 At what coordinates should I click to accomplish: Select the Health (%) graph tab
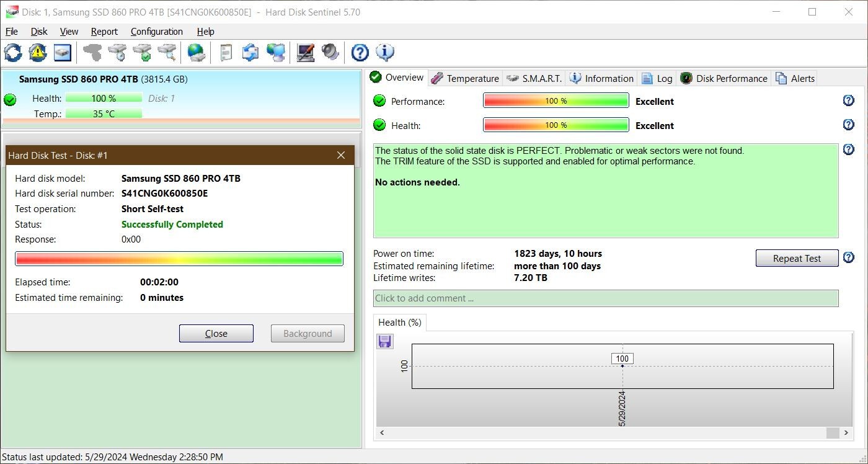400,323
